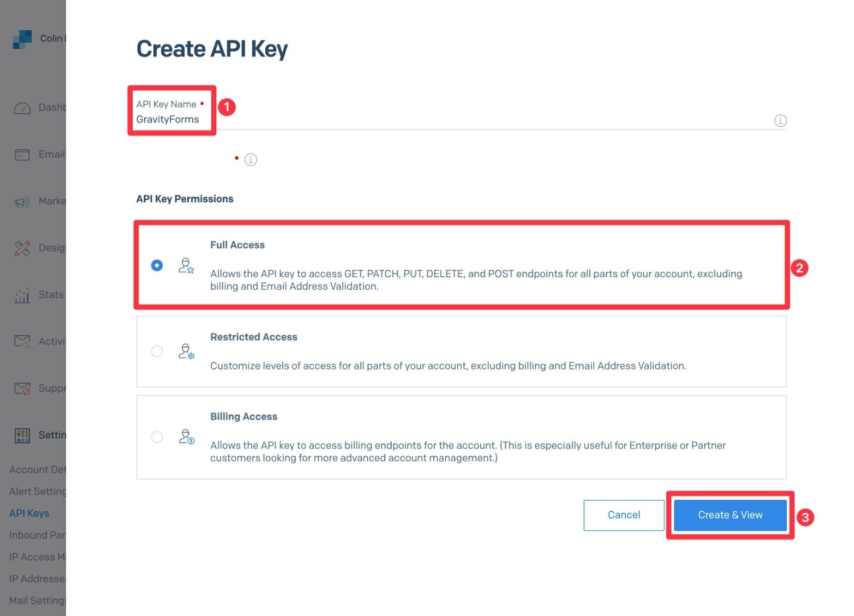Open Activity via its envelope search icon
Image resolution: width=854 pixels, height=616 pixels.
pyautogui.click(x=22, y=342)
